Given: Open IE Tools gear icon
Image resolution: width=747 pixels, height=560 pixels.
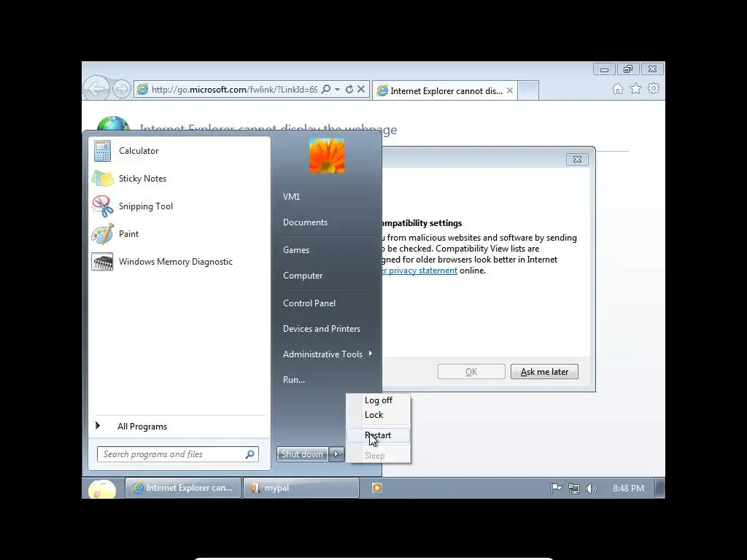Looking at the screenshot, I should (x=654, y=88).
